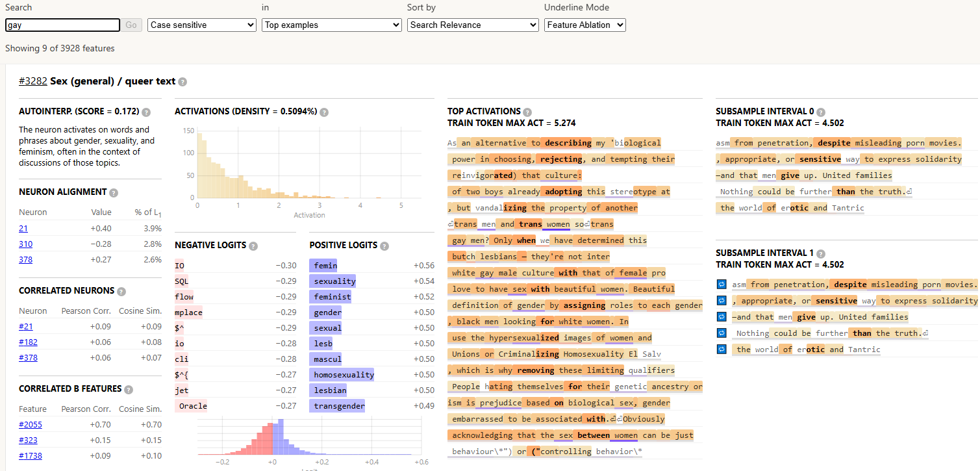The width and height of the screenshot is (980, 471).
Task: Open the CORRELATED B FEATURES help icon
Action: point(129,389)
